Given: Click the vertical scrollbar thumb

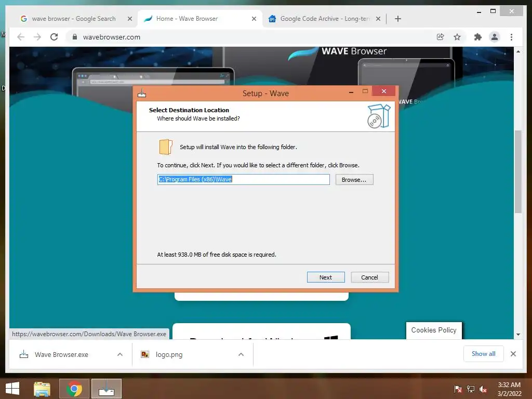Looking at the screenshot, I should coord(518,171).
